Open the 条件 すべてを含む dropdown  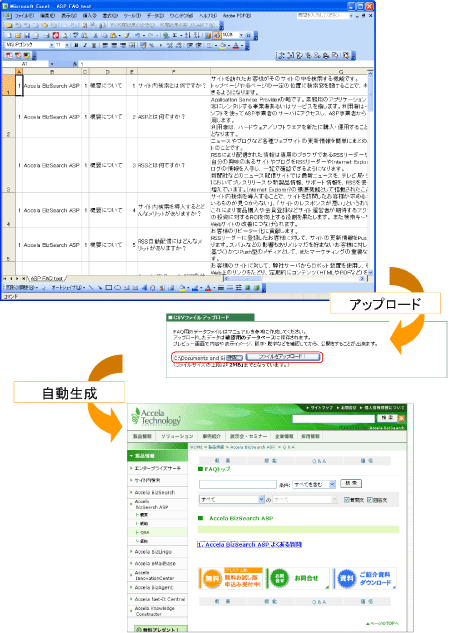click(314, 484)
